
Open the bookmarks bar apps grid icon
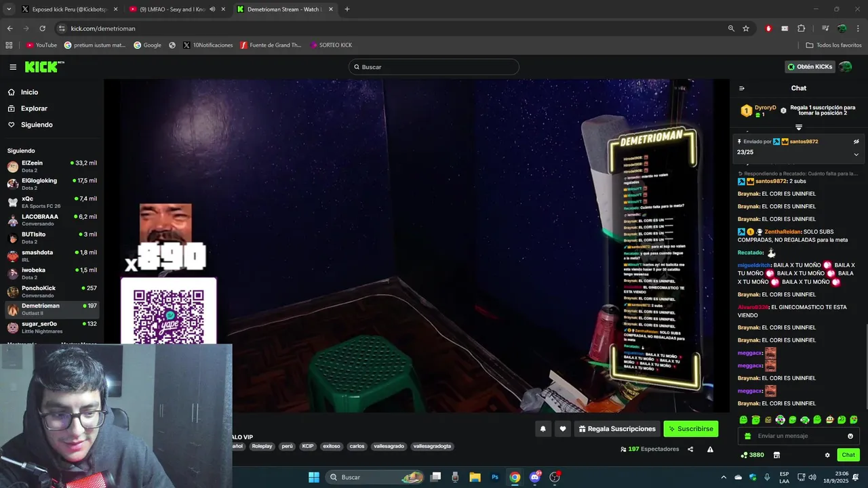point(9,45)
